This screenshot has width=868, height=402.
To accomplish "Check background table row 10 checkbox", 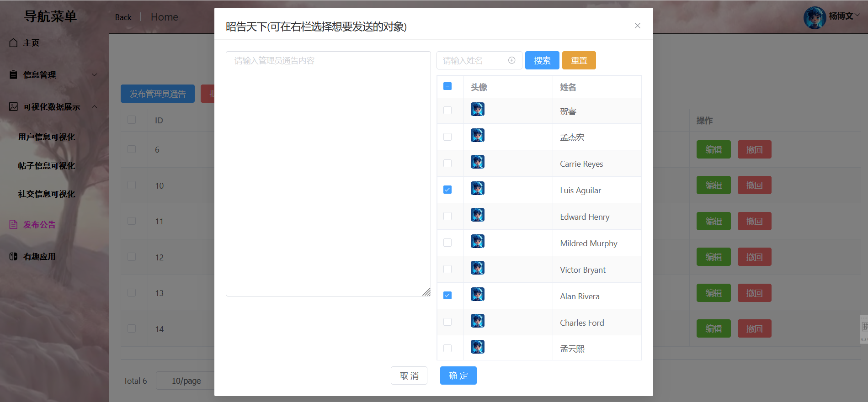I will click(132, 185).
